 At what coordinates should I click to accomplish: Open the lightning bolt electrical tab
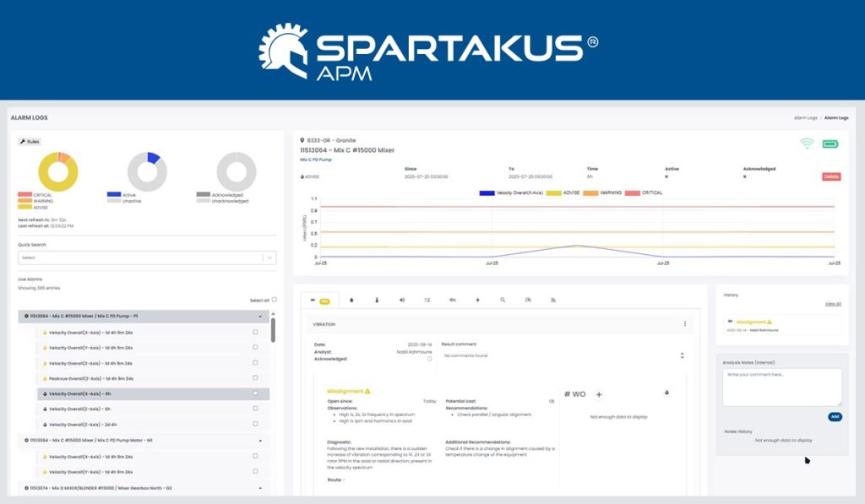click(478, 301)
